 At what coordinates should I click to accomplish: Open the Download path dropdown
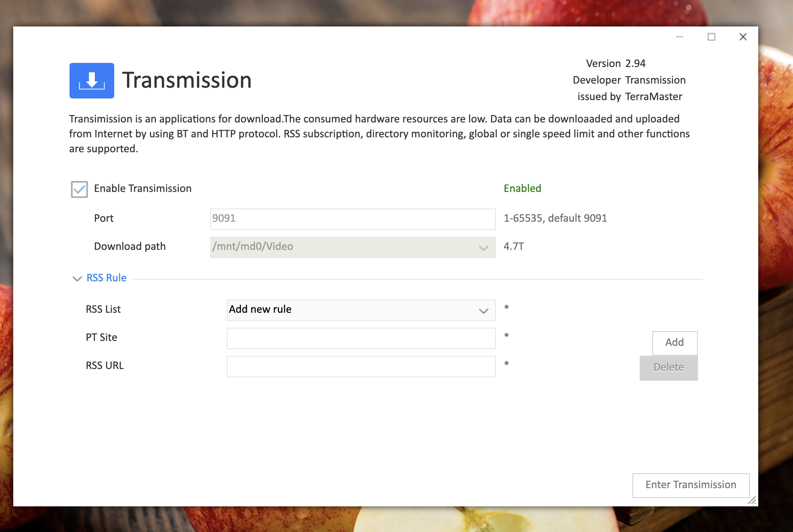click(483, 247)
